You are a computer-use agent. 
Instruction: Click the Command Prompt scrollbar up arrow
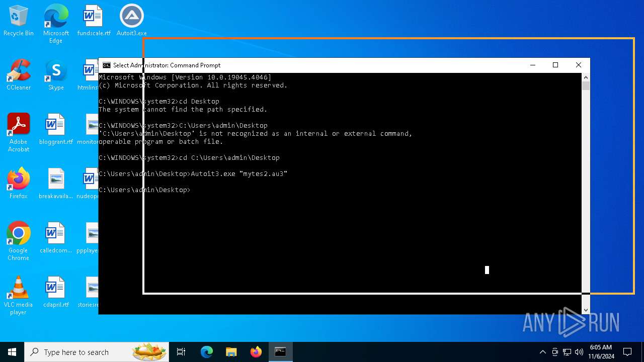coord(586,77)
